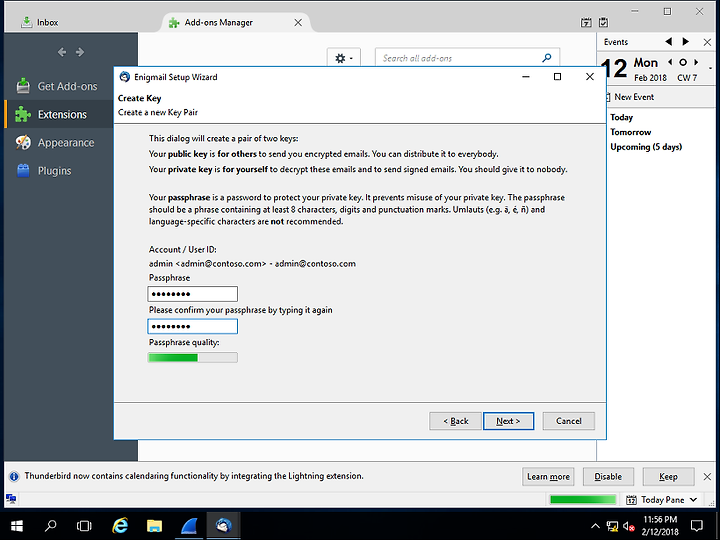Close the Add-ons Manager tab
The width and height of the screenshot is (720, 540).
[298, 22]
